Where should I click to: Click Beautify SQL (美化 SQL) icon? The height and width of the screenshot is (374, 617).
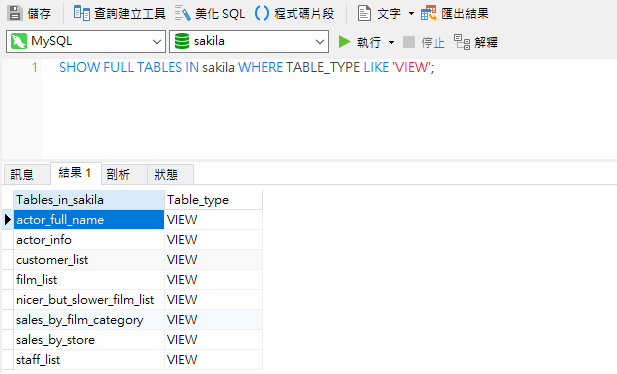[x=182, y=13]
